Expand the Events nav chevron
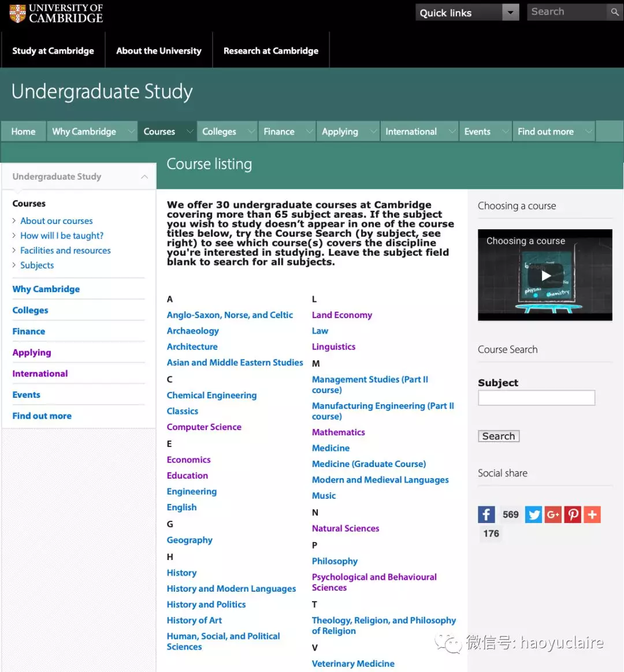Screen dimensions: 624x672 tap(505, 132)
